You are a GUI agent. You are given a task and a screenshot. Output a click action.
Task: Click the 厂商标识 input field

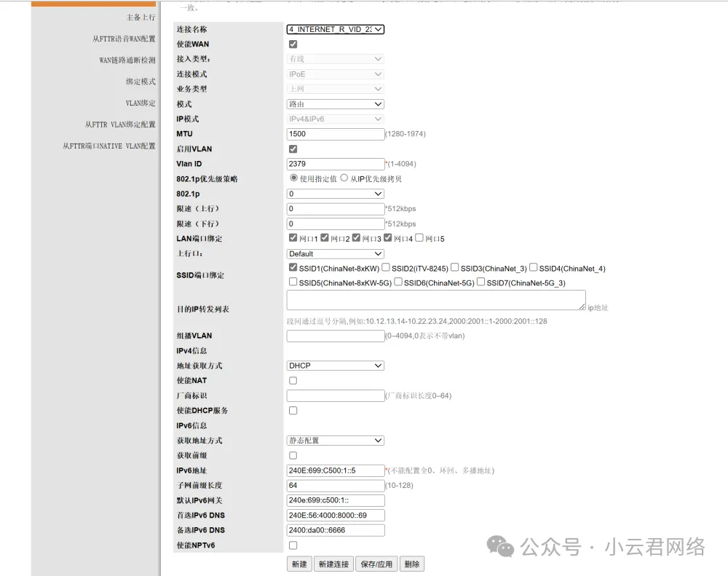tap(335, 395)
